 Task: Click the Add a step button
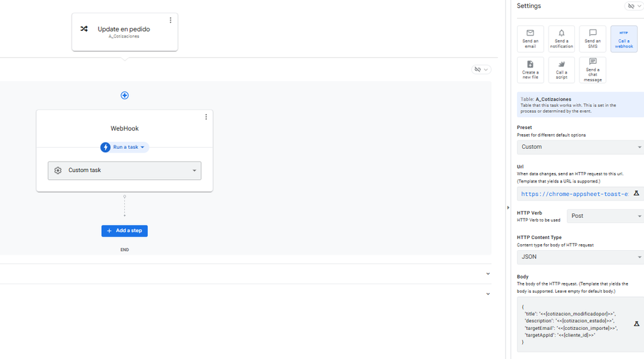pos(124,231)
